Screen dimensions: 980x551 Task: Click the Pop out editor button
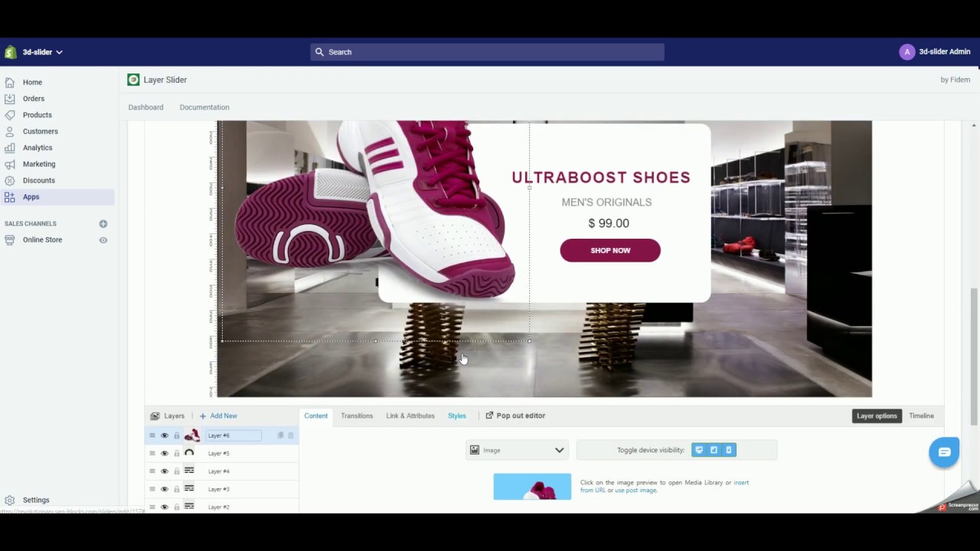515,416
